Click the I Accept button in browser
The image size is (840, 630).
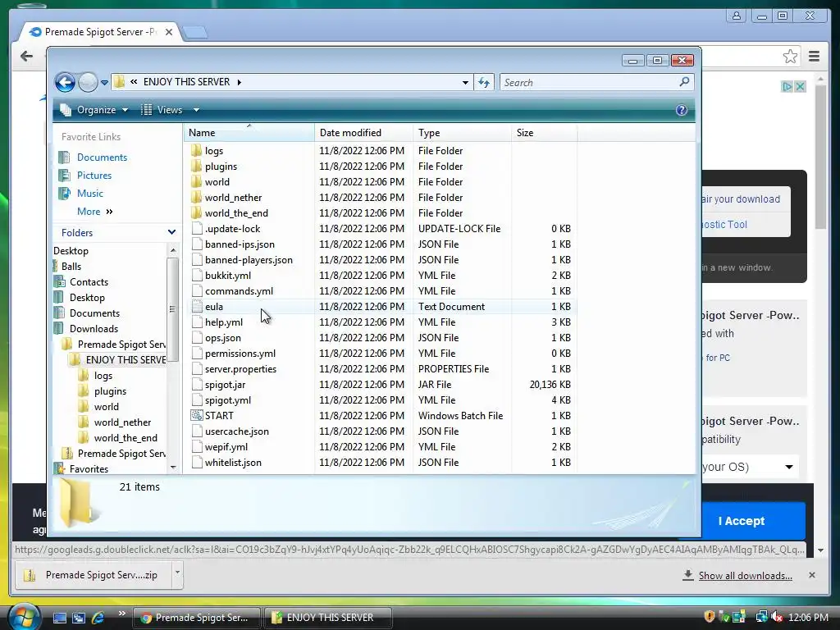(x=742, y=521)
